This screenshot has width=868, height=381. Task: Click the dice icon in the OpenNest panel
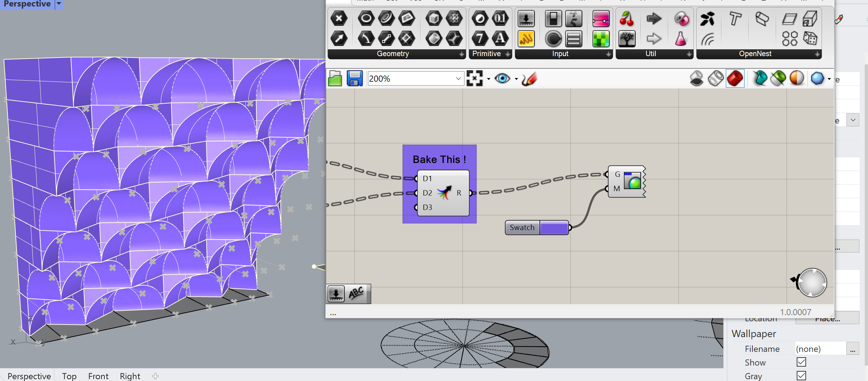(810, 38)
